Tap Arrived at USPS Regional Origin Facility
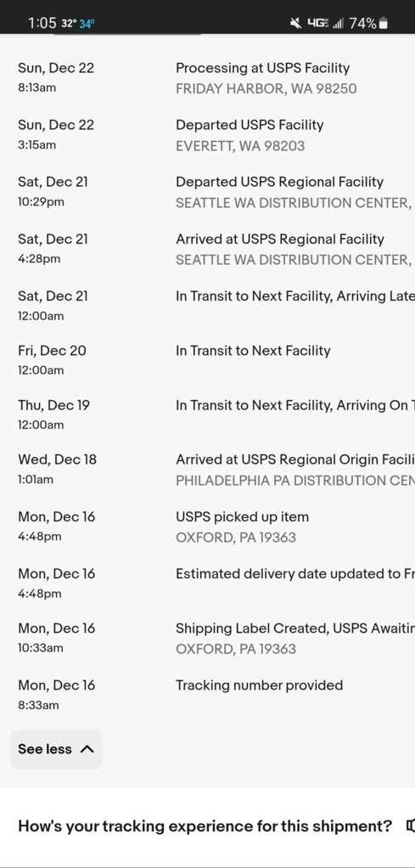Screen dimensions: 415x868 pos(207,469)
